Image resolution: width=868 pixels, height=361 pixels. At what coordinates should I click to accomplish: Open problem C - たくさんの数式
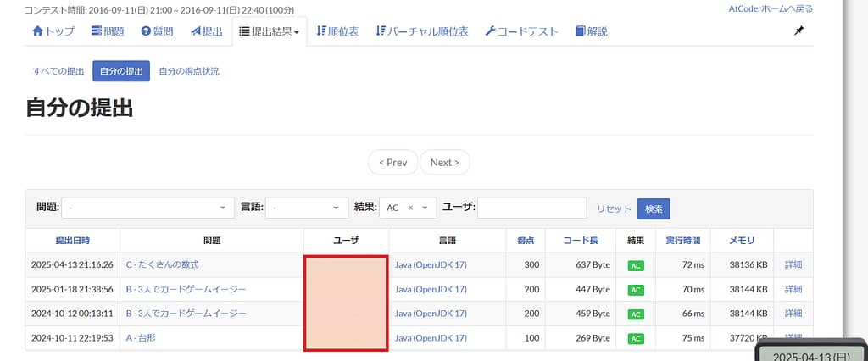pos(162,264)
